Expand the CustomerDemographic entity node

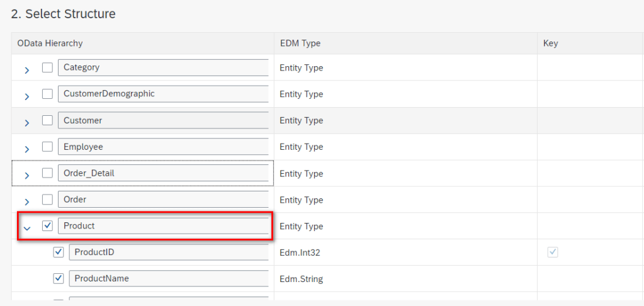(x=26, y=96)
